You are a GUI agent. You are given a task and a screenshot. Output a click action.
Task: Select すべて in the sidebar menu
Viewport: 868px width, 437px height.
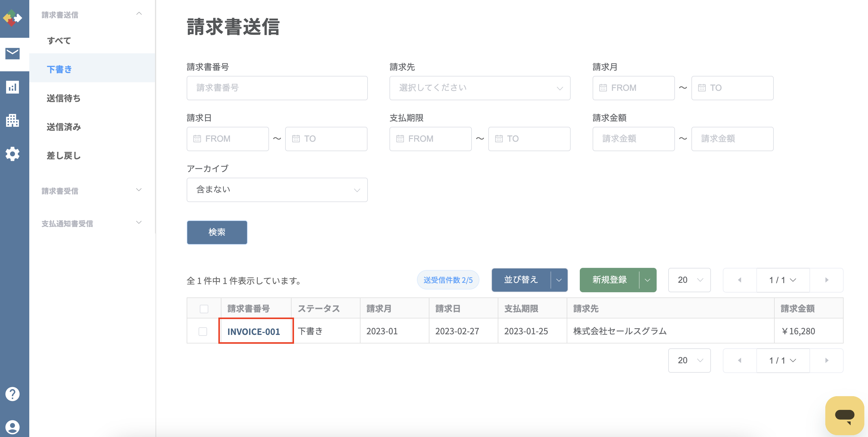click(92, 41)
